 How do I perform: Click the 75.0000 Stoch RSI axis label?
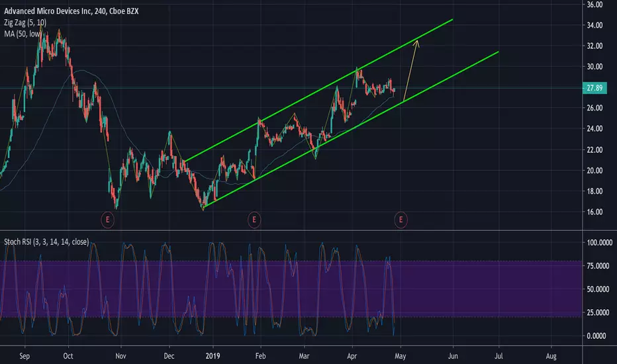(x=599, y=266)
